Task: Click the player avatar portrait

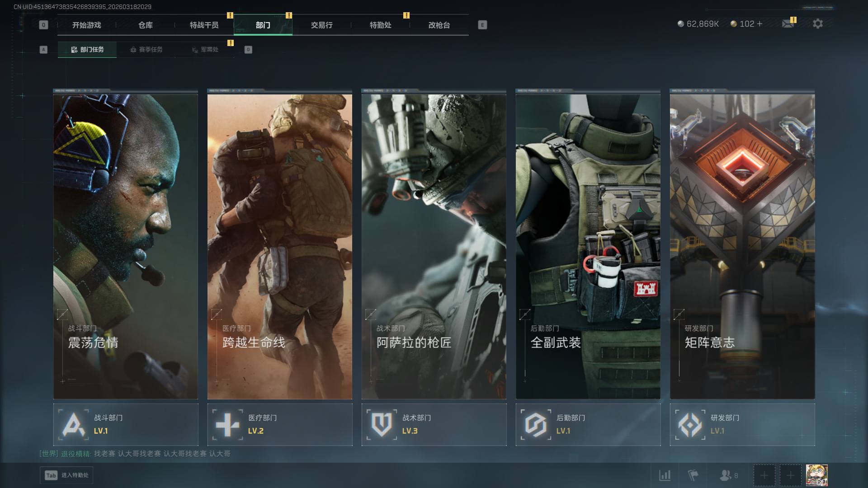Action: point(816,475)
